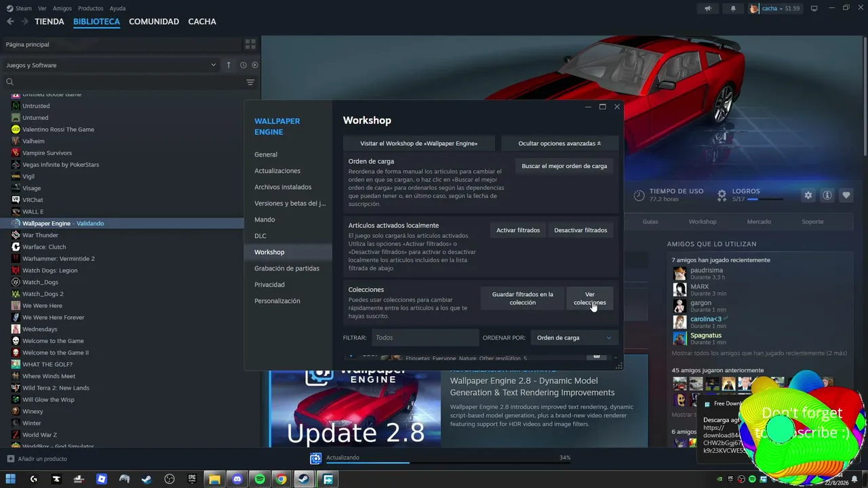Open Roblox from the taskbar
Screen dimensions: 868x488
(x=102, y=479)
